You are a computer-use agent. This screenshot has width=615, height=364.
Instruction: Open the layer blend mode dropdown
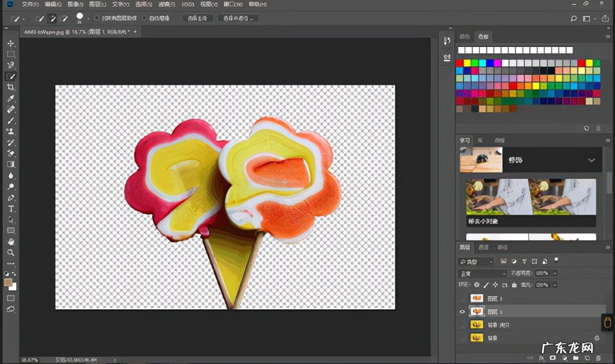[482, 273]
